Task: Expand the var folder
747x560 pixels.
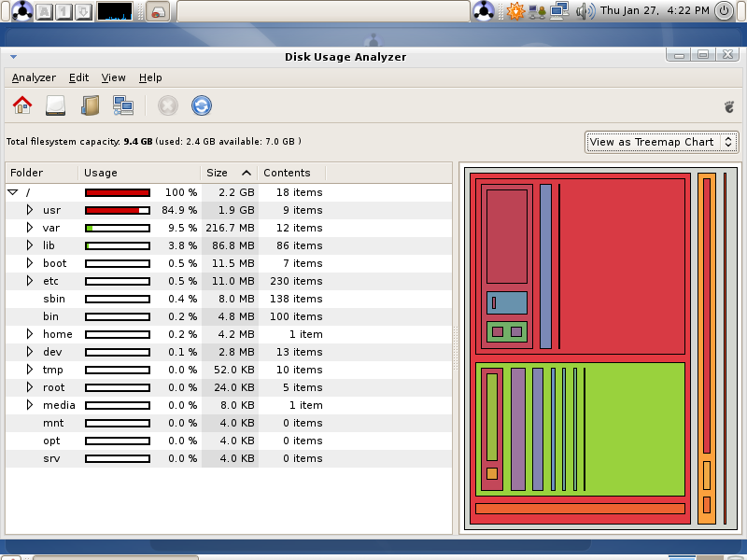Action: 30,228
